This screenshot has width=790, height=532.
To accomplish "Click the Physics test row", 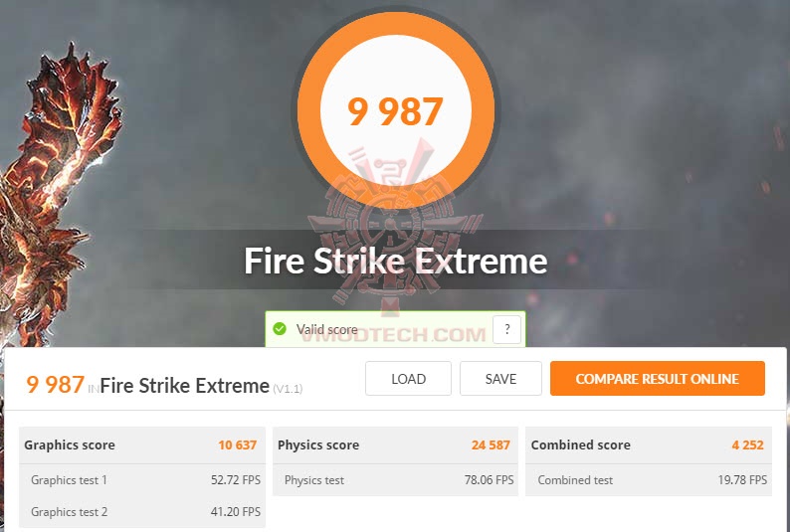I will [x=396, y=479].
